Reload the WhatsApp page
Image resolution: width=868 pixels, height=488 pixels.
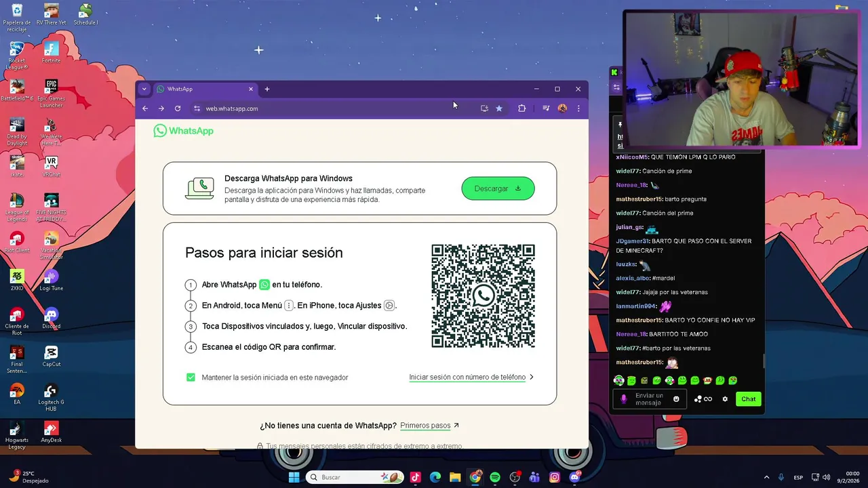178,108
